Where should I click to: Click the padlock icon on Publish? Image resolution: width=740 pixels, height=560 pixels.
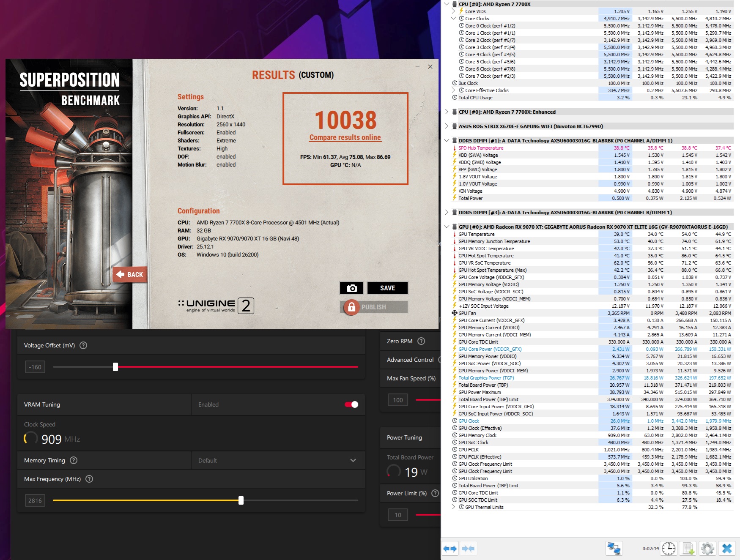(x=351, y=307)
